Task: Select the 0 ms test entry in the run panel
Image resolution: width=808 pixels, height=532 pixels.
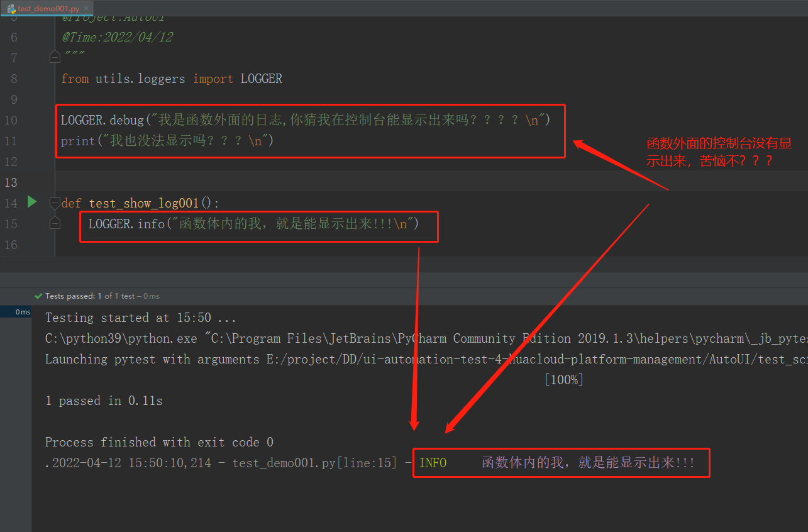Action: [23, 311]
